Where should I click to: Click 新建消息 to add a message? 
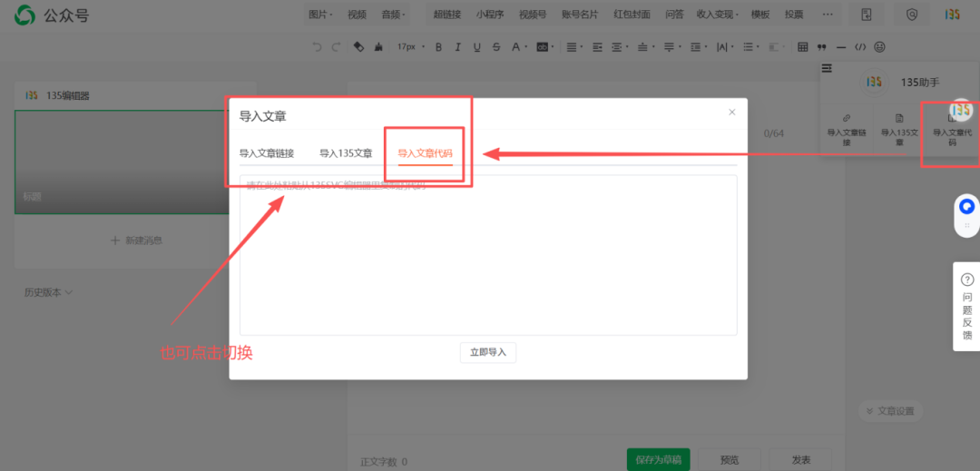point(136,240)
